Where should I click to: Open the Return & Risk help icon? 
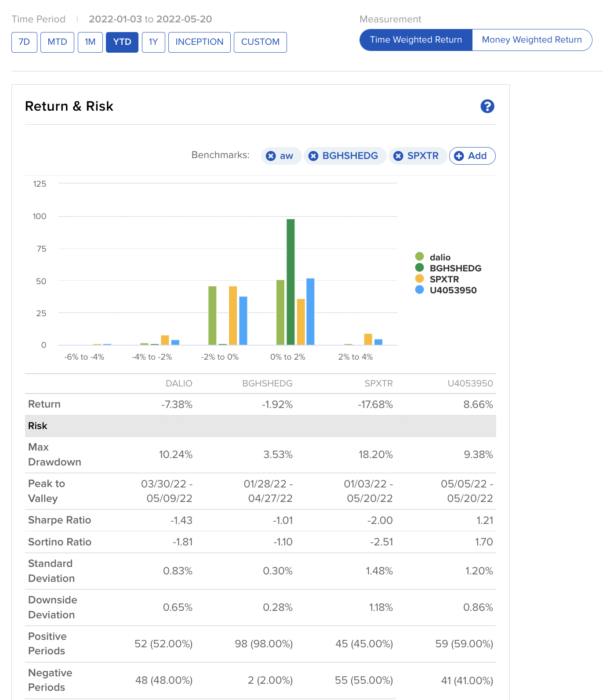(487, 106)
